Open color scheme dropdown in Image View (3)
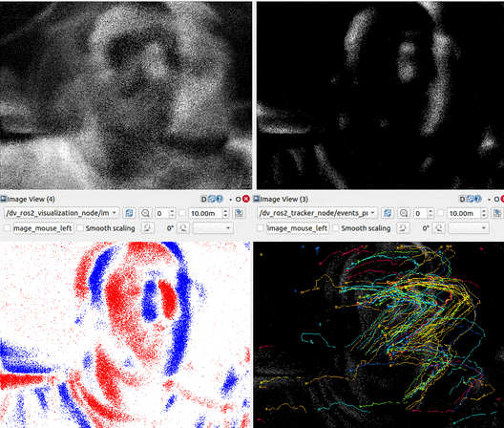Screen dimensions: 504x428 (x=469, y=228)
